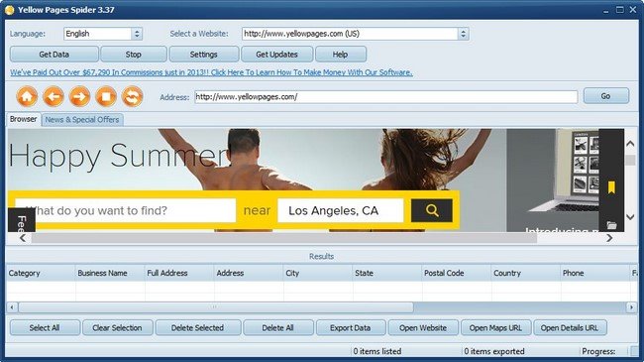Start the Yellow Pages magnifier search

pyautogui.click(x=432, y=210)
